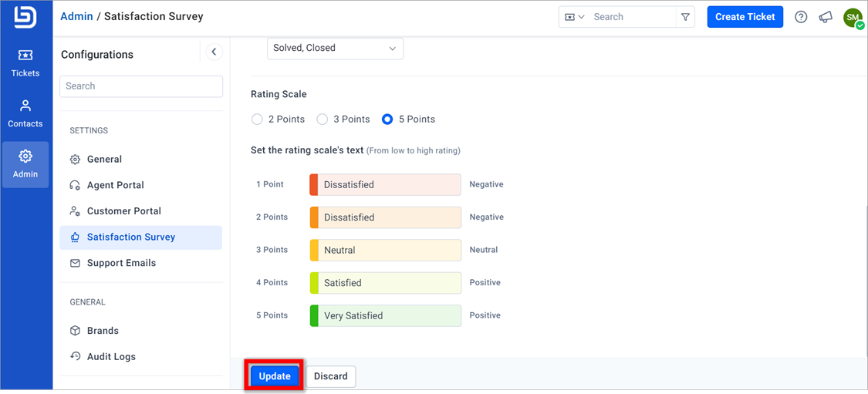Click the Configurations search field
The width and height of the screenshot is (868, 394).
(x=141, y=86)
